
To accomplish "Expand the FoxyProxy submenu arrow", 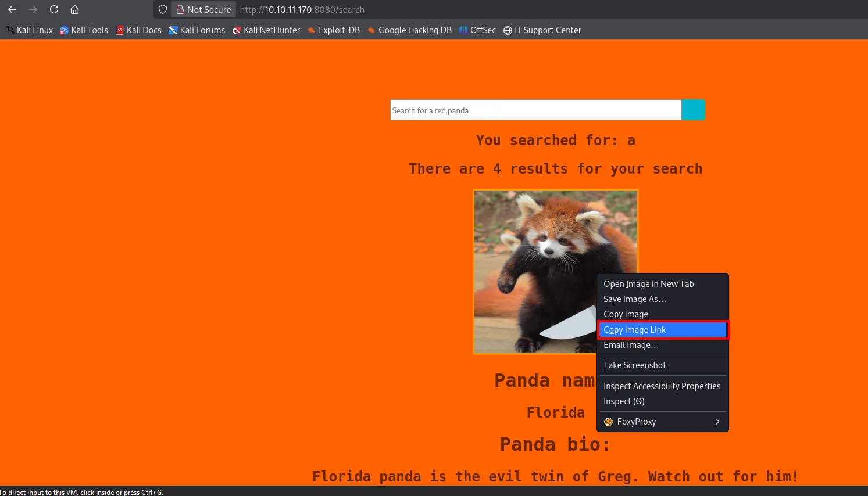I will tap(717, 422).
